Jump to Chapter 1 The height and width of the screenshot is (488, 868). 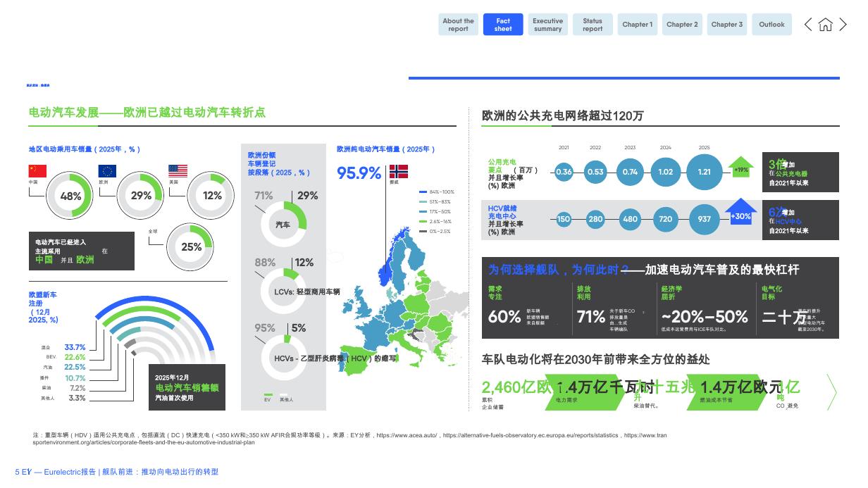click(638, 25)
